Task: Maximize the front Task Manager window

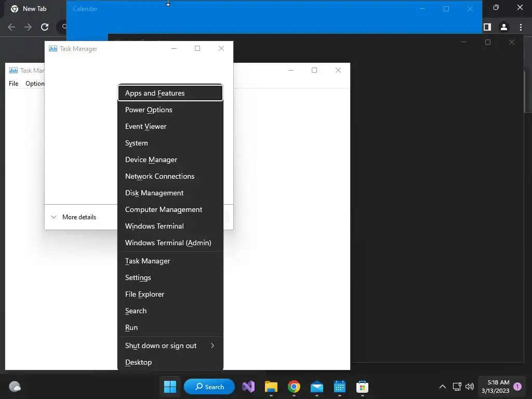Action: click(197, 48)
